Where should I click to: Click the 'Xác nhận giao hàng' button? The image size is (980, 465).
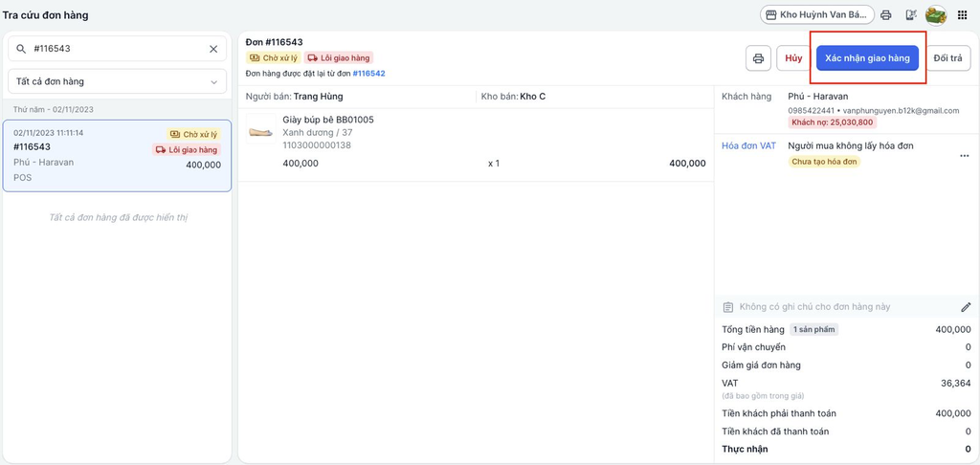(x=867, y=58)
